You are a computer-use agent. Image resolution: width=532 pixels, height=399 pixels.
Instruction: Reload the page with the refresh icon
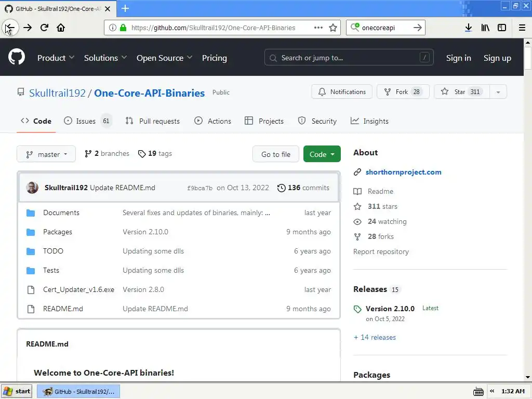tap(45, 28)
